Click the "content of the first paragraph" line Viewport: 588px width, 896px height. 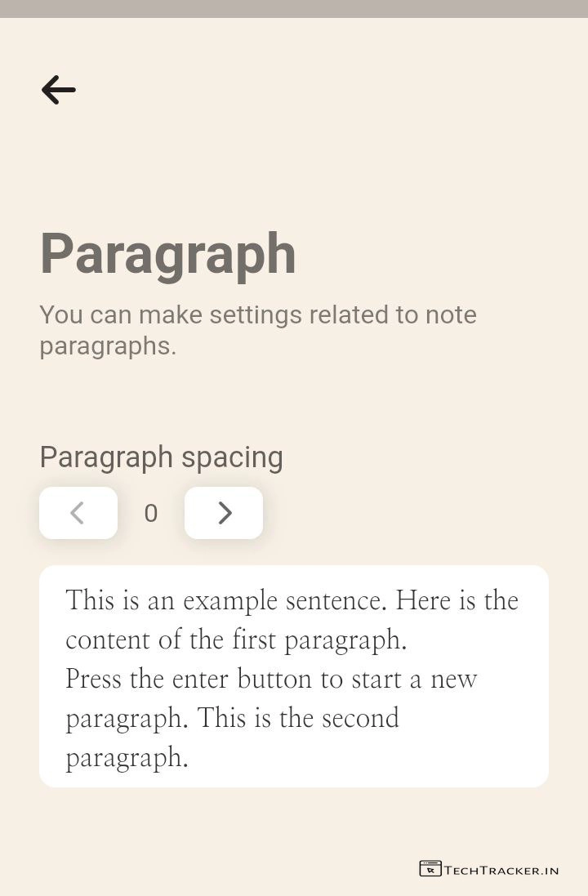click(x=236, y=640)
